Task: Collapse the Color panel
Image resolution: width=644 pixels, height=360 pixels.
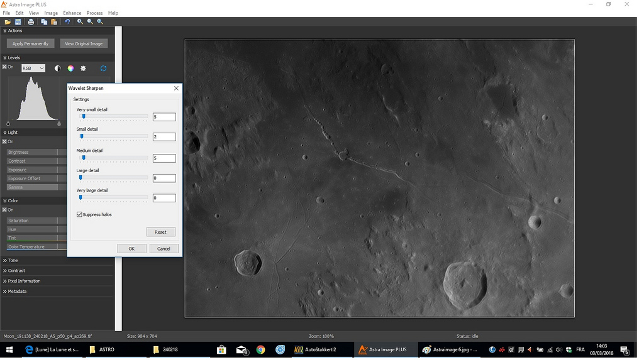Action: (x=5, y=200)
